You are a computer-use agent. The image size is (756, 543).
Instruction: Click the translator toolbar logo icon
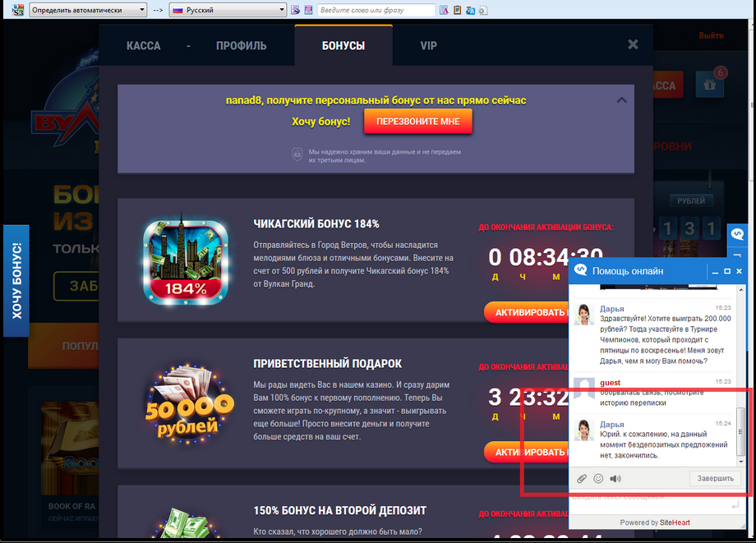[18, 10]
